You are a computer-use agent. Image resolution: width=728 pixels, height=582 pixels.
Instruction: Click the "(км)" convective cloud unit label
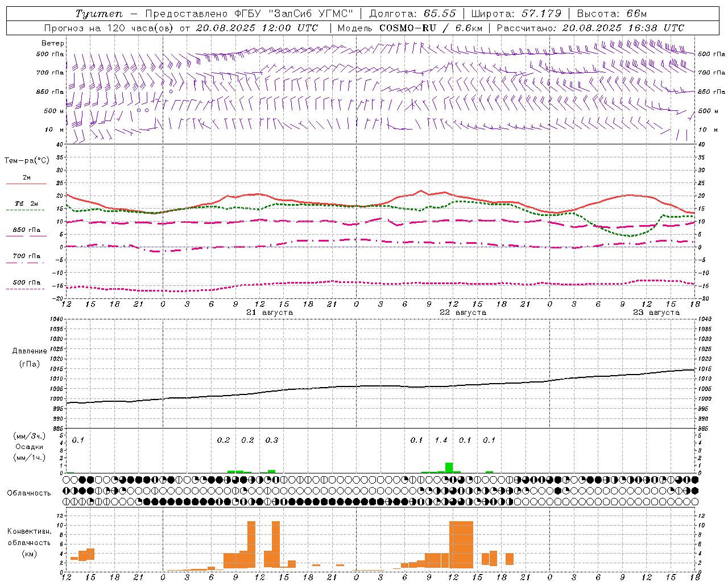(29, 554)
